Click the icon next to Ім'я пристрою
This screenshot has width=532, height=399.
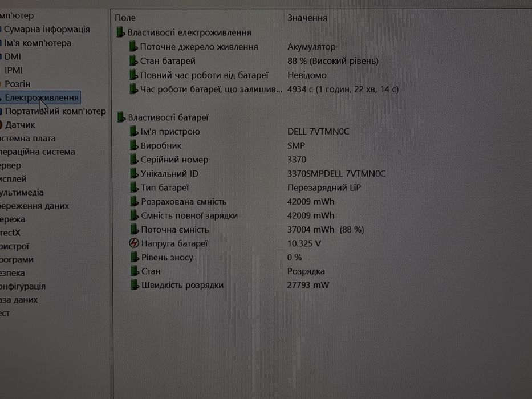point(134,131)
